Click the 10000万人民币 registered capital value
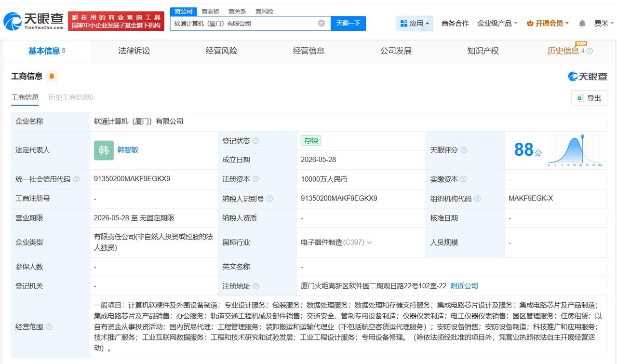This screenshot has height=364, width=617. (324, 179)
